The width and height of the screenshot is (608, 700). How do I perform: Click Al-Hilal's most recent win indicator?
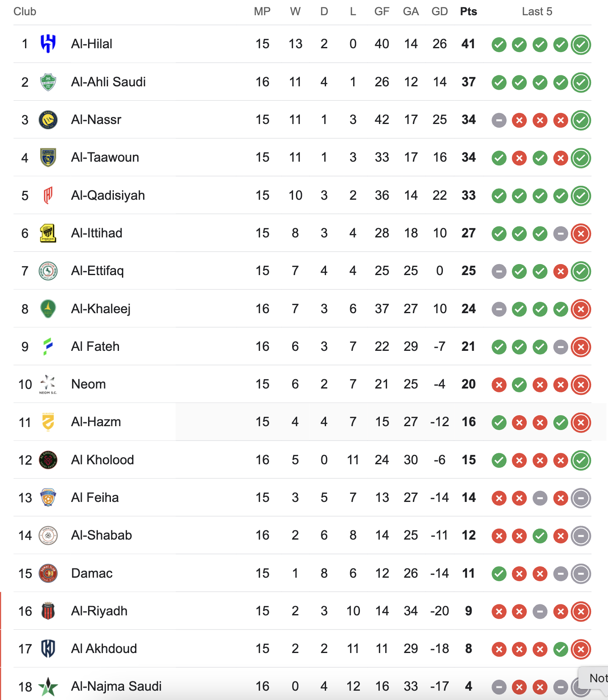pyautogui.click(x=580, y=44)
